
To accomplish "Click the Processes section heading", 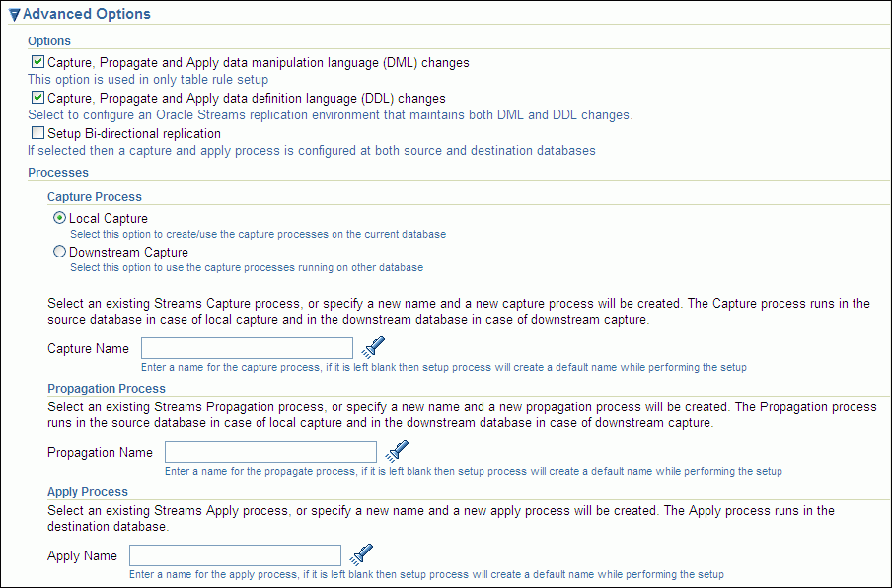I will click(58, 173).
